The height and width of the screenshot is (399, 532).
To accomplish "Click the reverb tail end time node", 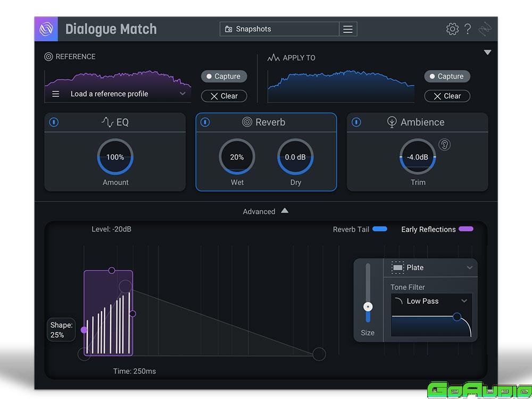I will coord(319,354).
